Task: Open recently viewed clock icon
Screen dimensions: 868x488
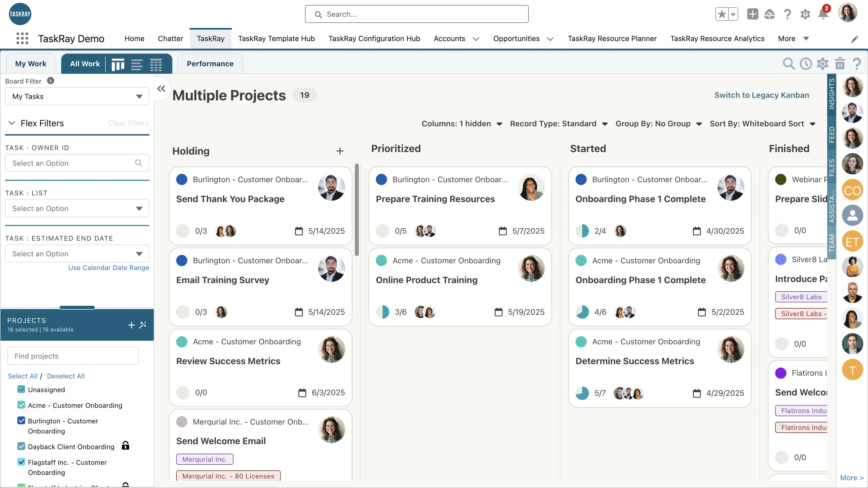Action: [806, 63]
